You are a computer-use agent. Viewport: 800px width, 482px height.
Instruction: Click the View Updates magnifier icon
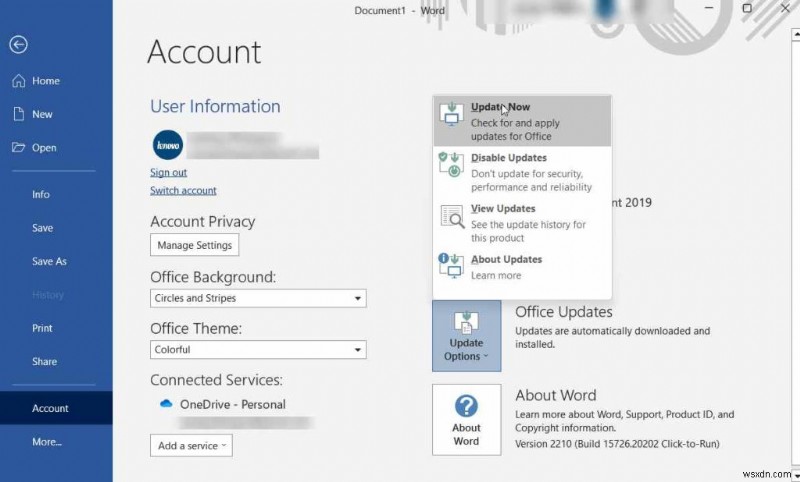click(x=452, y=216)
